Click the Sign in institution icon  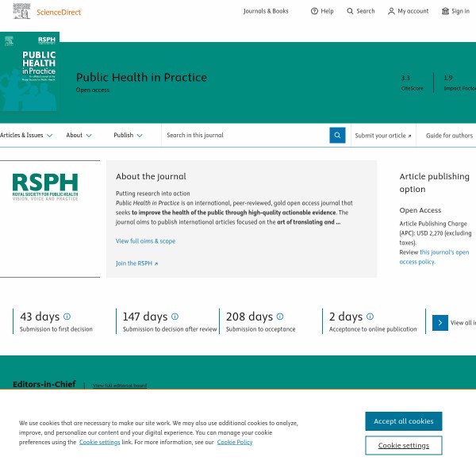coord(445,11)
